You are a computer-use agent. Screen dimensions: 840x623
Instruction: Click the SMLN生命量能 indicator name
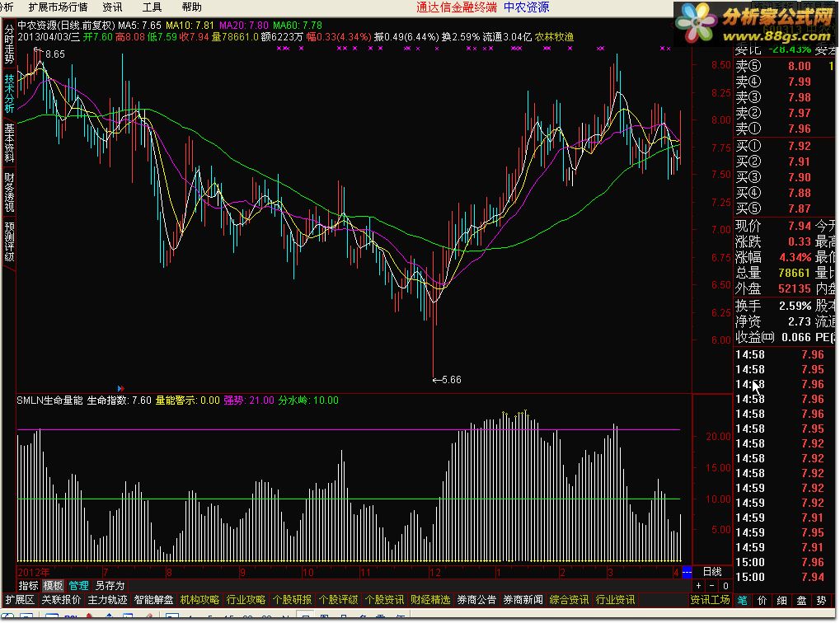coord(49,400)
